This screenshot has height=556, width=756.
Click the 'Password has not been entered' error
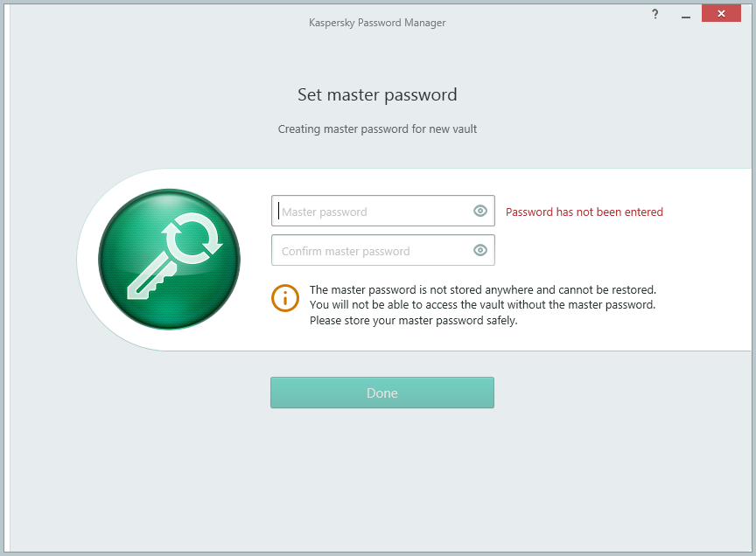[584, 212]
